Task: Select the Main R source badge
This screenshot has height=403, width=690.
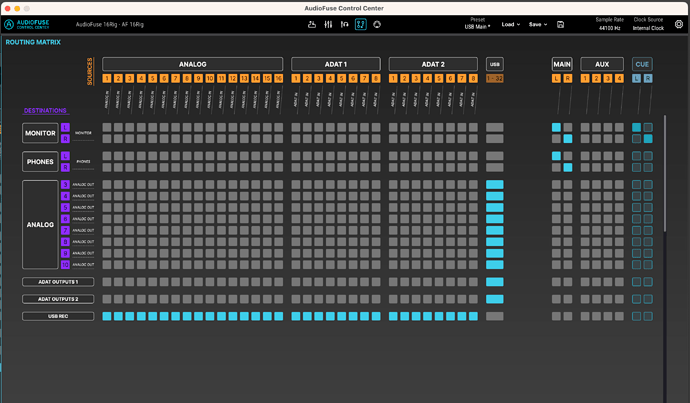Action: pyautogui.click(x=568, y=78)
